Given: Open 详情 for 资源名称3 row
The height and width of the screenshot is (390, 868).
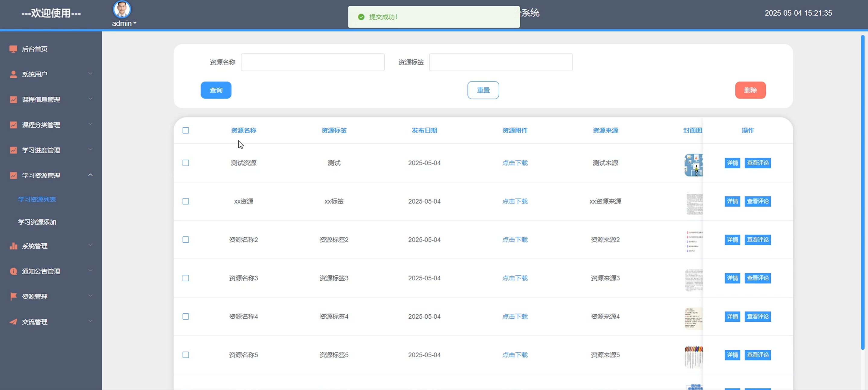Looking at the screenshot, I should point(732,278).
